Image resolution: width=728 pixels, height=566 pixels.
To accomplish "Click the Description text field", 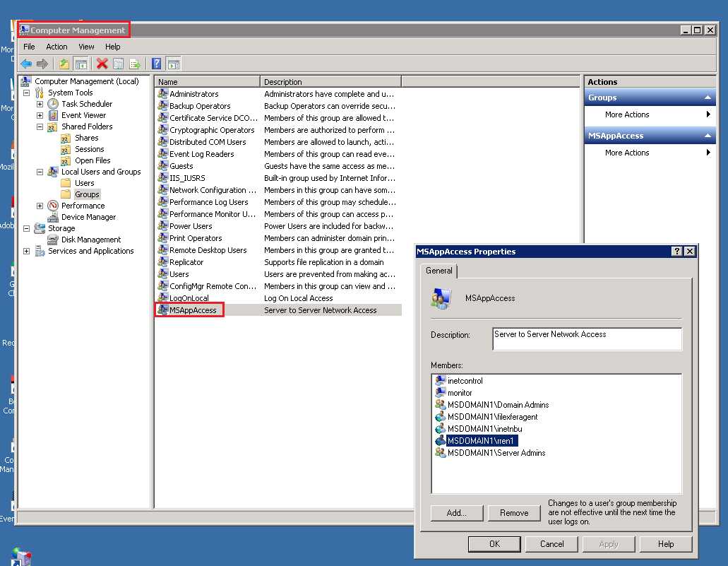I will (587, 338).
